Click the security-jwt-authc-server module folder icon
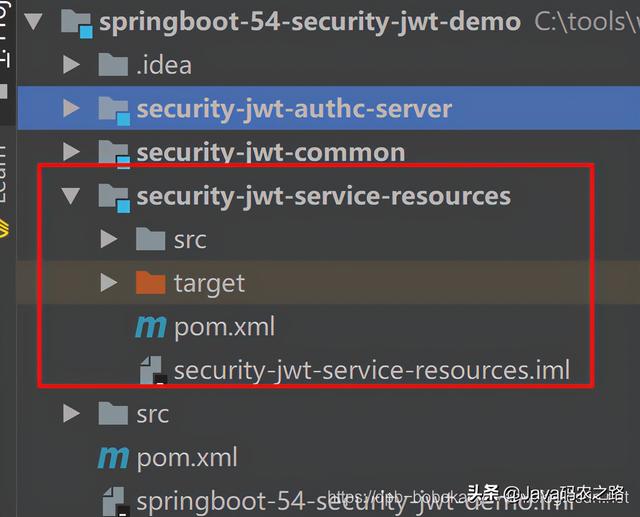Image resolution: width=640 pixels, height=517 pixels. point(114,111)
